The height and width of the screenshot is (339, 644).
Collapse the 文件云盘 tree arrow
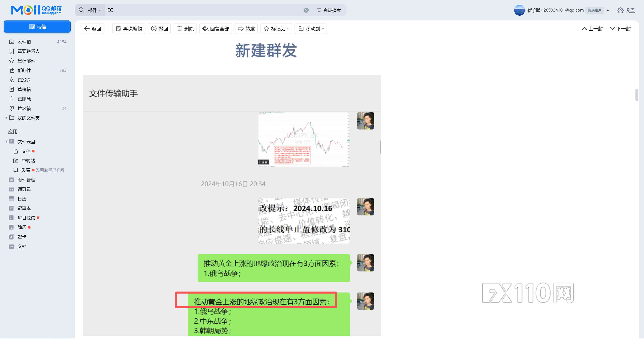click(x=6, y=142)
